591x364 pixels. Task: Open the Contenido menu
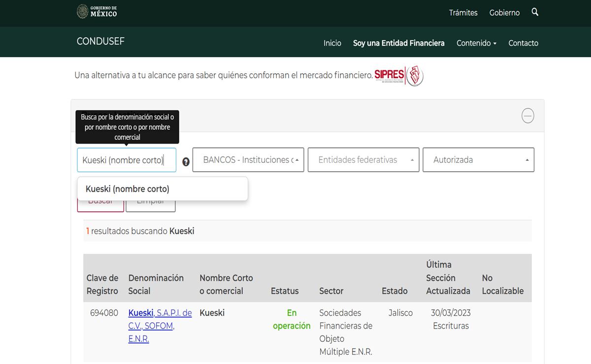click(476, 43)
